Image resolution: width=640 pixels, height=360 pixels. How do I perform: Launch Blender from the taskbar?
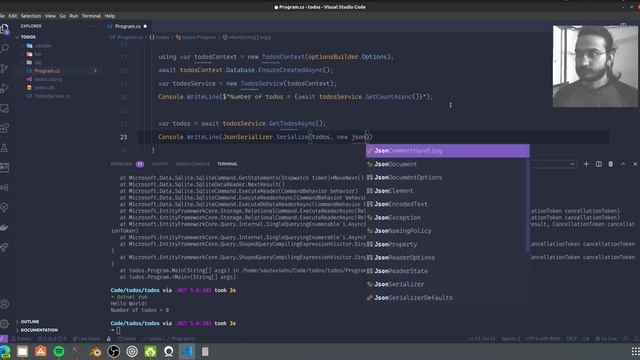click(96, 351)
